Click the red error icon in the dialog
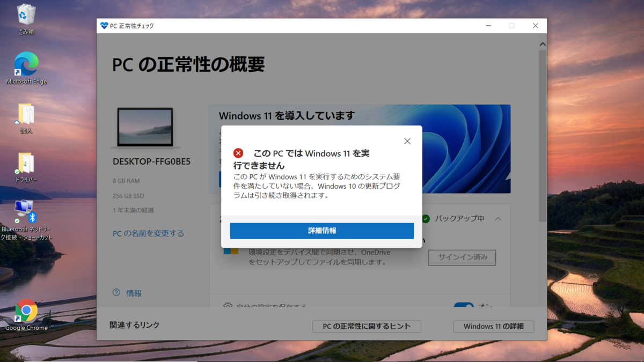644x362 pixels. pos(238,153)
